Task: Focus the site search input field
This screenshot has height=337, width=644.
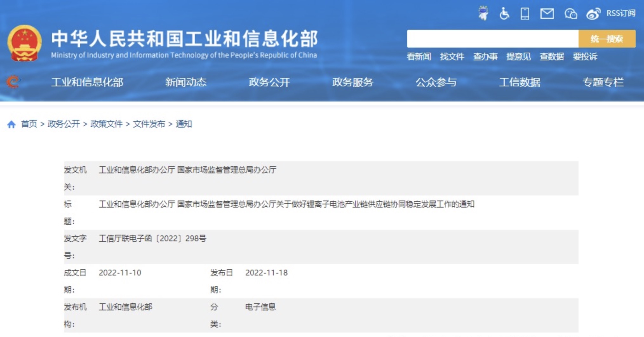Action: point(492,39)
